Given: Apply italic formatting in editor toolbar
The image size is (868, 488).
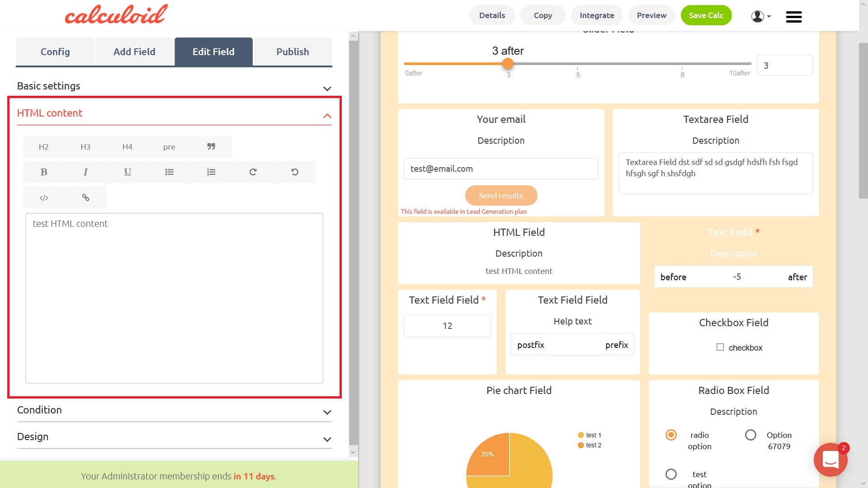Looking at the screenshot, I should [85, 172].
